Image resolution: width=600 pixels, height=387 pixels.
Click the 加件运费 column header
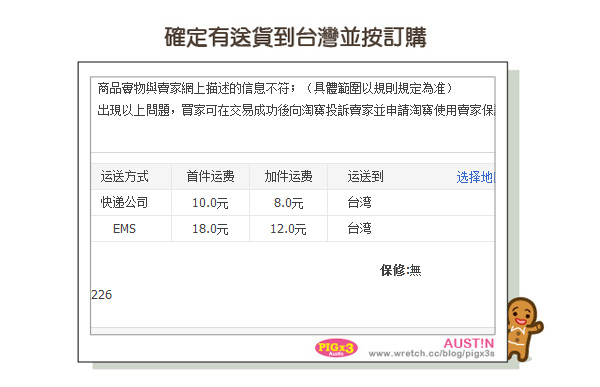pos(289,177)
